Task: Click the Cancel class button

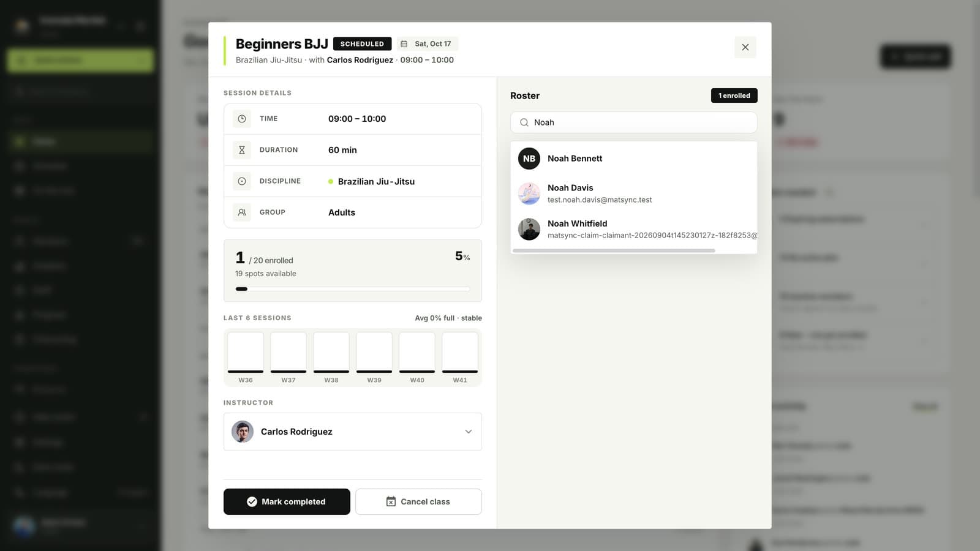Action: (x=418, y=501)
